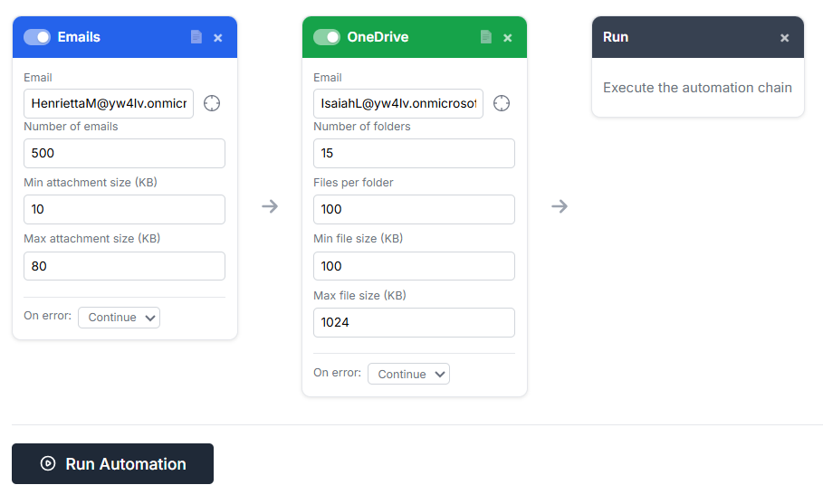This screenshot has height=504, width=823.
Task: Click the arrow between Emails and OneDrive
Action: 270,206
